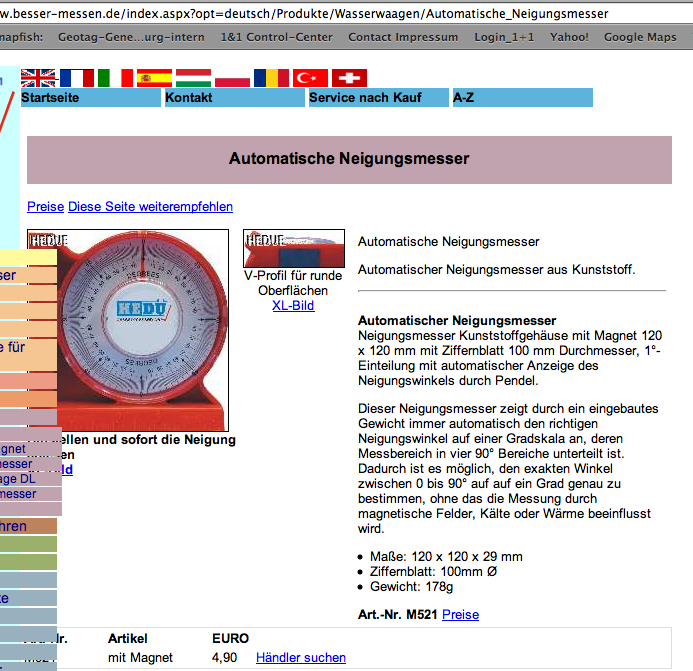Click the Romanian flag icon
This screenshot has height=671, width=693.
[x=271, y=78]
